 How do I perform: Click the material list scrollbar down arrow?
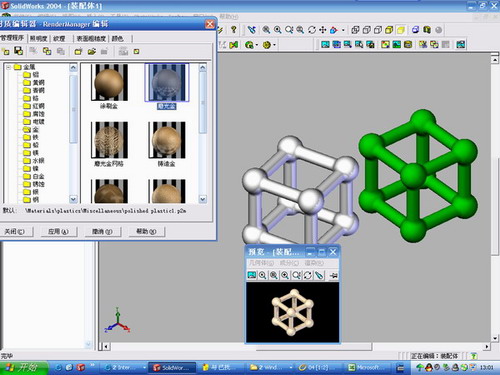203,199
